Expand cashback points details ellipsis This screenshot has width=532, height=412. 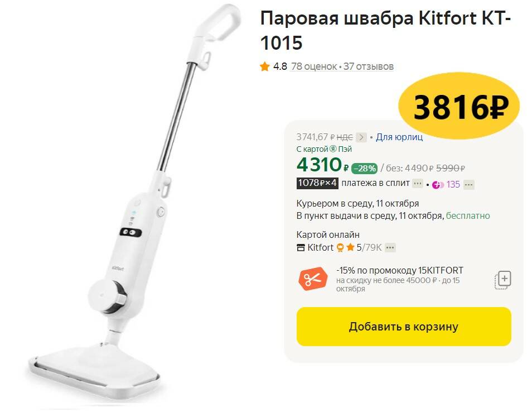[x=469, y=185]
